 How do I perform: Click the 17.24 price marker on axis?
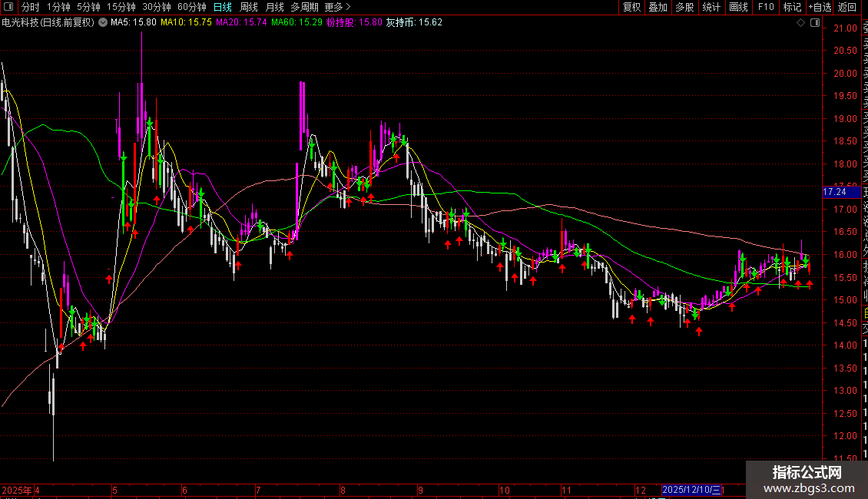(841, 192)
